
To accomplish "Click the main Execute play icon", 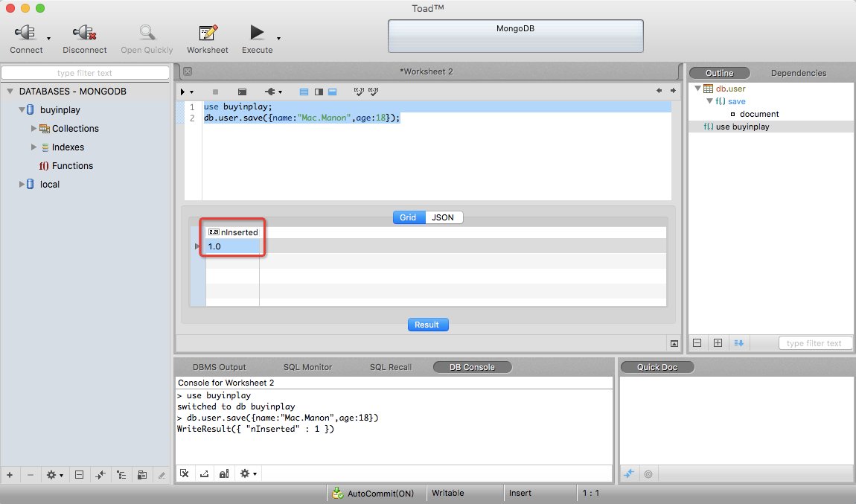I will tap(257, 33).
